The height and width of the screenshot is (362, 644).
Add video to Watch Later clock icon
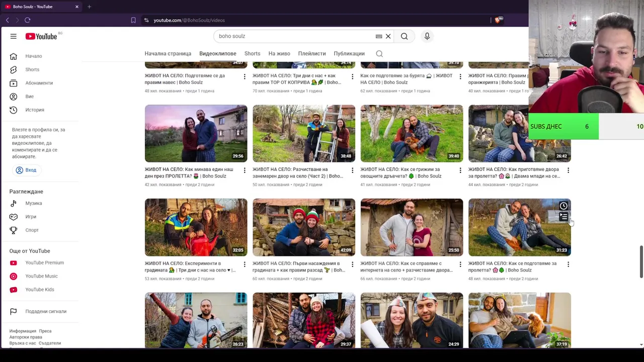coord(563,206)
